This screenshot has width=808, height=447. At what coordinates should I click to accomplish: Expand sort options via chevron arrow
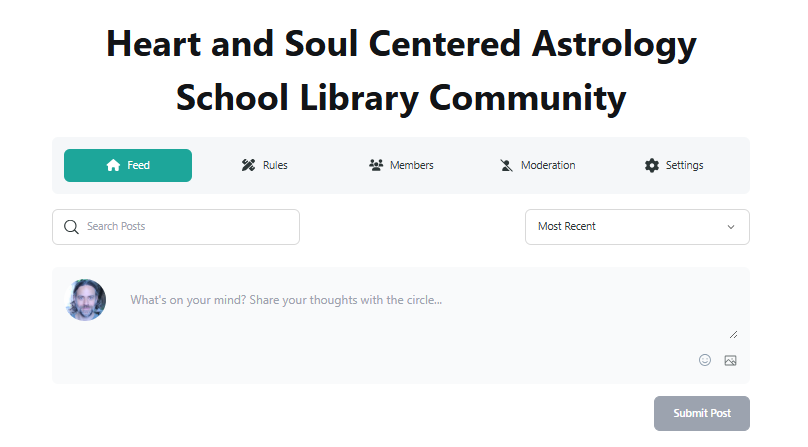(x=731, y=227)
